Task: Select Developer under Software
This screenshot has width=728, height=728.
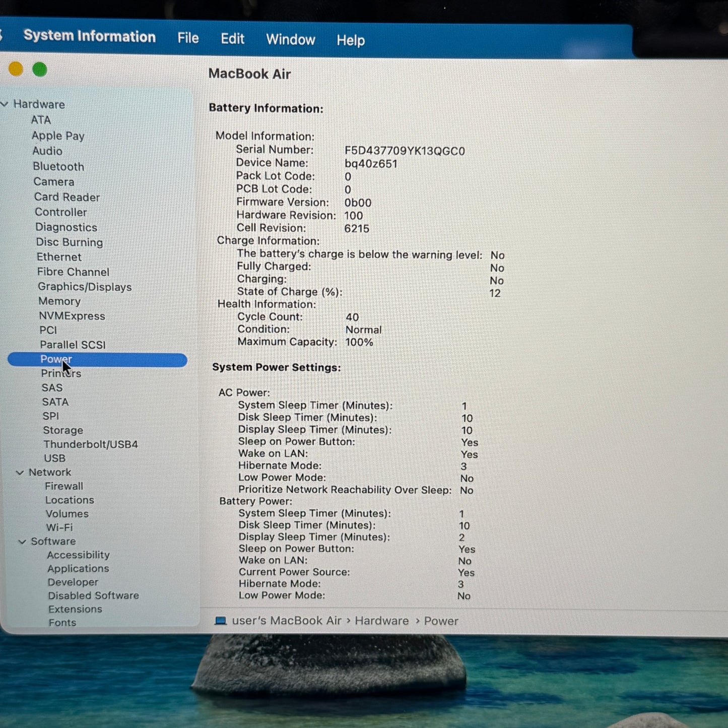Action: point(73,582)
